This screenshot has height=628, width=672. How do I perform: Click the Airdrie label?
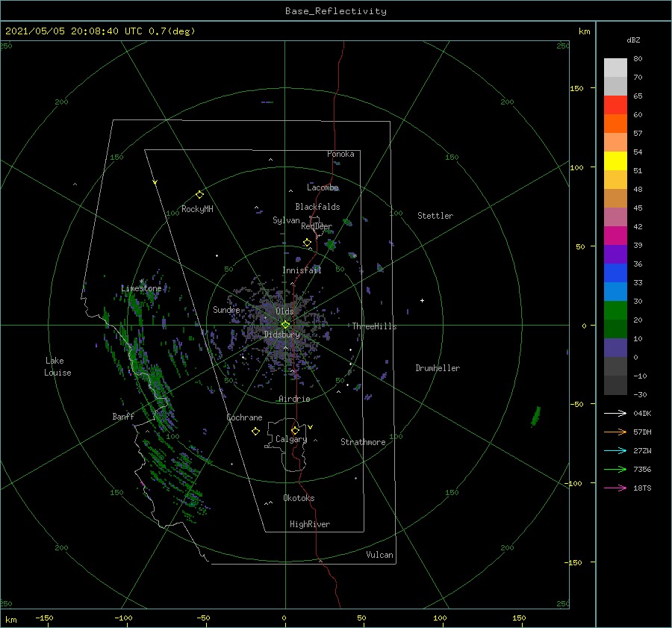[x=294, y=399]
